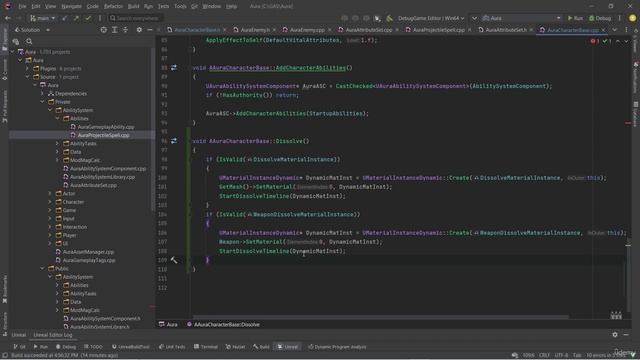The image size is (640, 360).
Task: Open the NuGet tool window
Action: (x=236, y=347)
